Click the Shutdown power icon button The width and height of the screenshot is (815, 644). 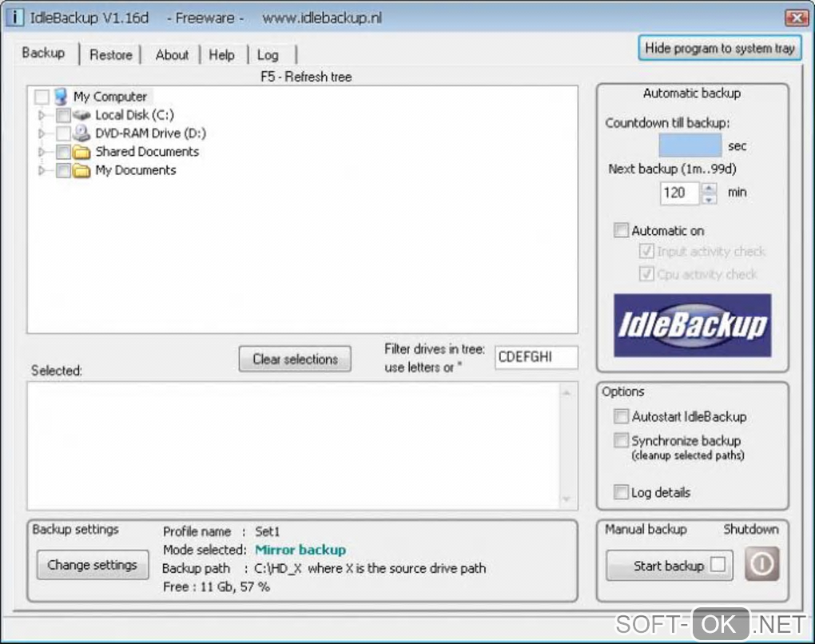click(x=761, y=564)
